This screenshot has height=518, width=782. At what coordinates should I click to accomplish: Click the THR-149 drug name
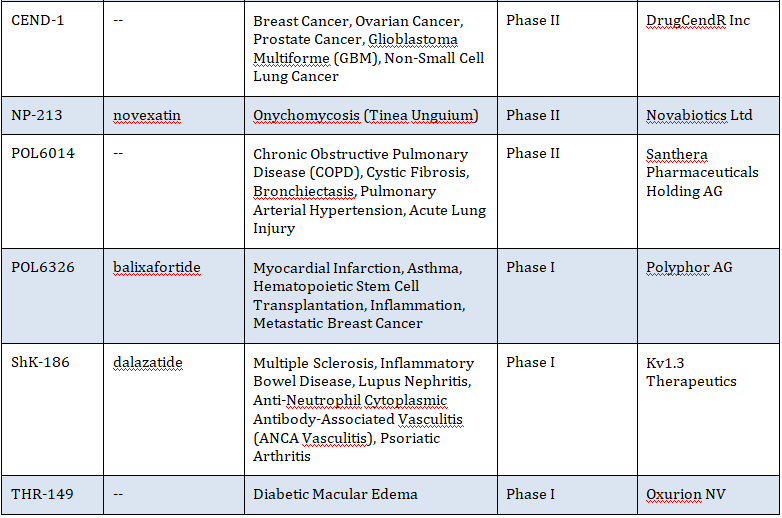pos(40,494)
